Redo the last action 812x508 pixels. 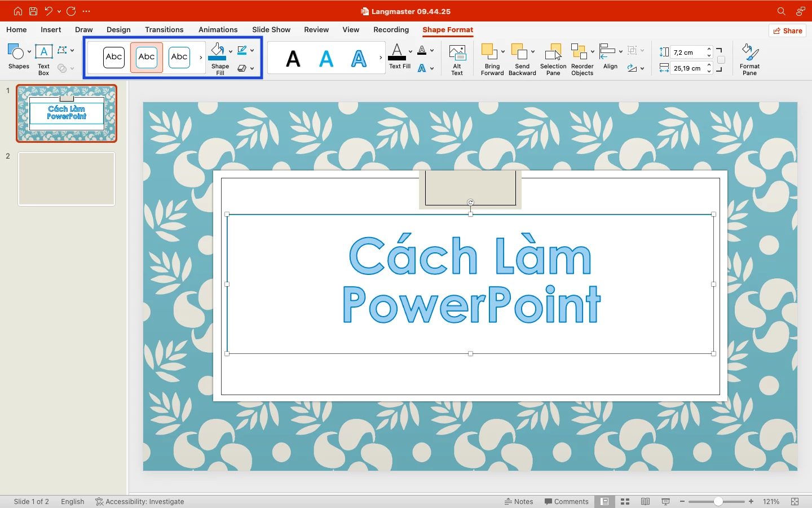pyautogui.click(x=71, y=11)
